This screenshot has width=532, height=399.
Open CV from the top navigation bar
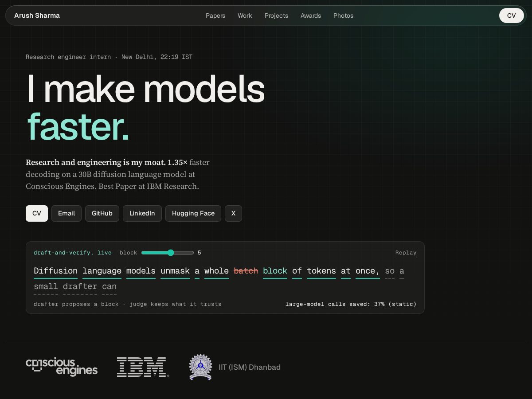pos(512,16)
